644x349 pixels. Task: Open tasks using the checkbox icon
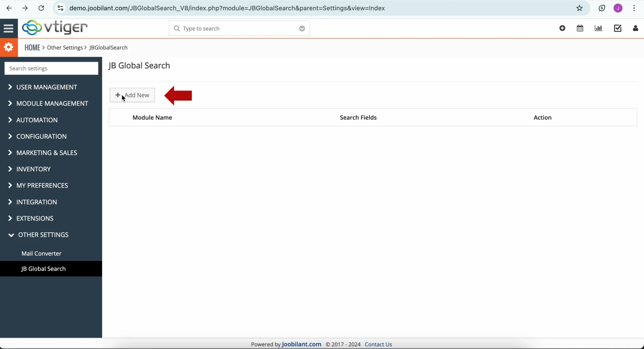point(618,28)
